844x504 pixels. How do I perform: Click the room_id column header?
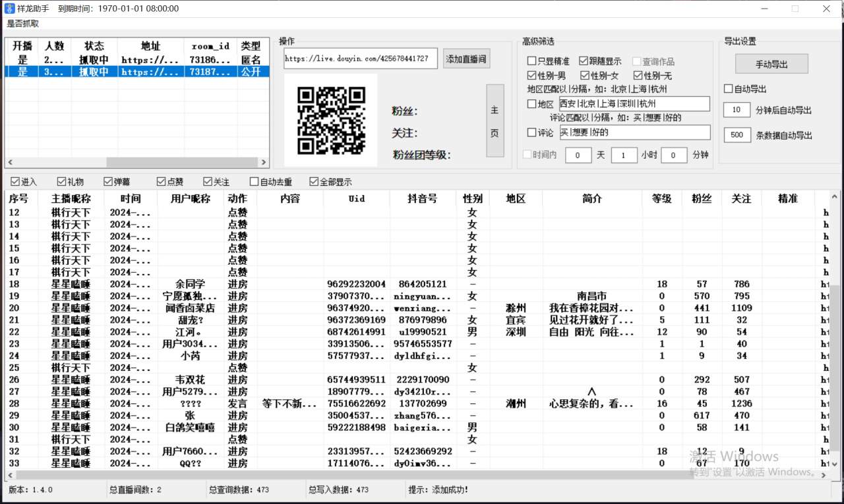pyautogui.click(x=210, y=46)
